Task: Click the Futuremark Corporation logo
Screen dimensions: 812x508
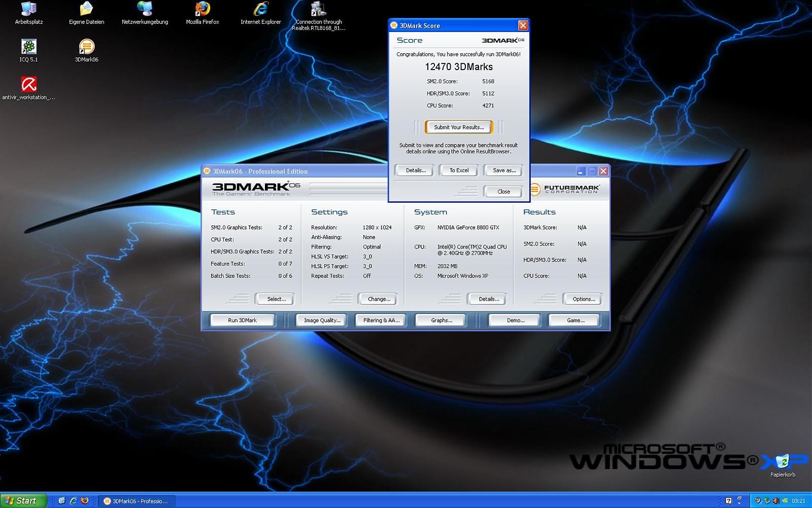Action: point(565,189)
